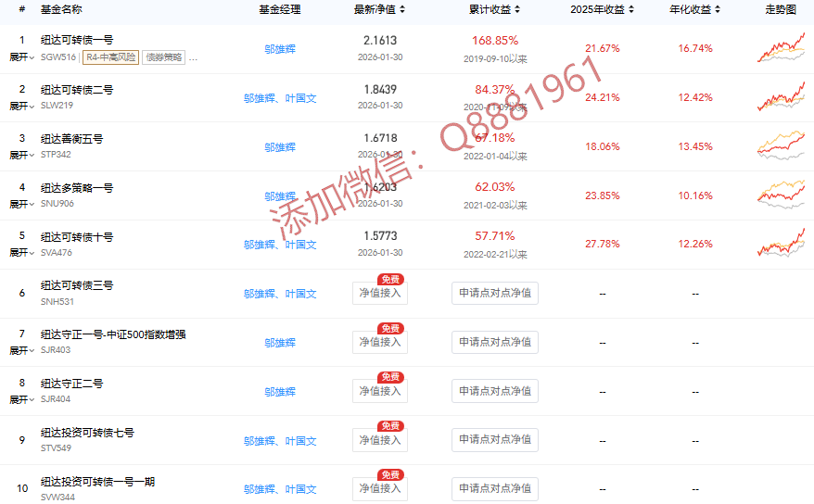The image size is (814, 504).
Task: Open trend chart for 纽达可转债一号
Action: 781,48
